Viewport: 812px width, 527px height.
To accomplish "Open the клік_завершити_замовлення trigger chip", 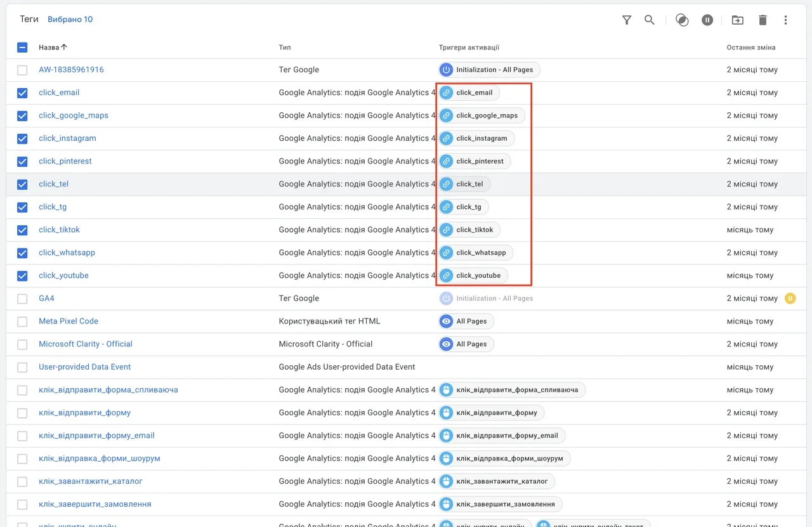I will pos(501,504).
